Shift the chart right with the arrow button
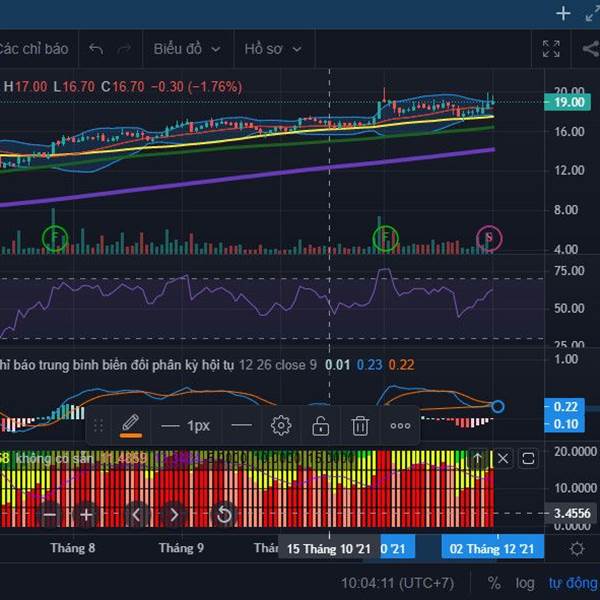 pyautogui.click(x=174, y=515)
